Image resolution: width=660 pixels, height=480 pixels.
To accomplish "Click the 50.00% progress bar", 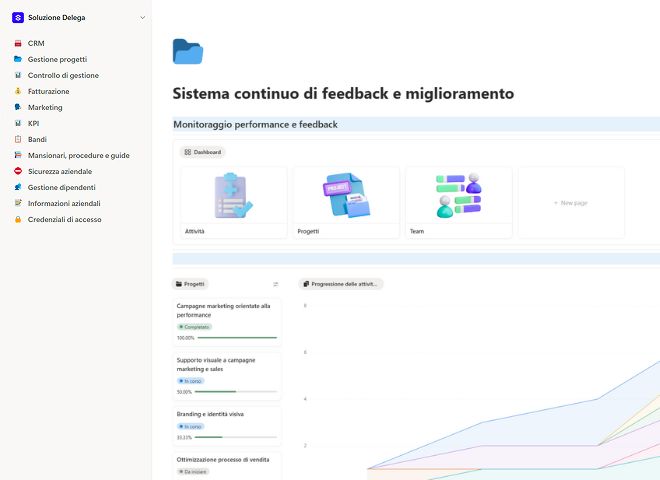I will click(236, 392).
